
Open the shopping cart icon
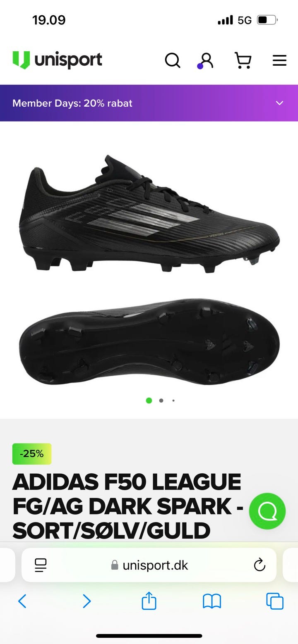(x=243, y=60)
